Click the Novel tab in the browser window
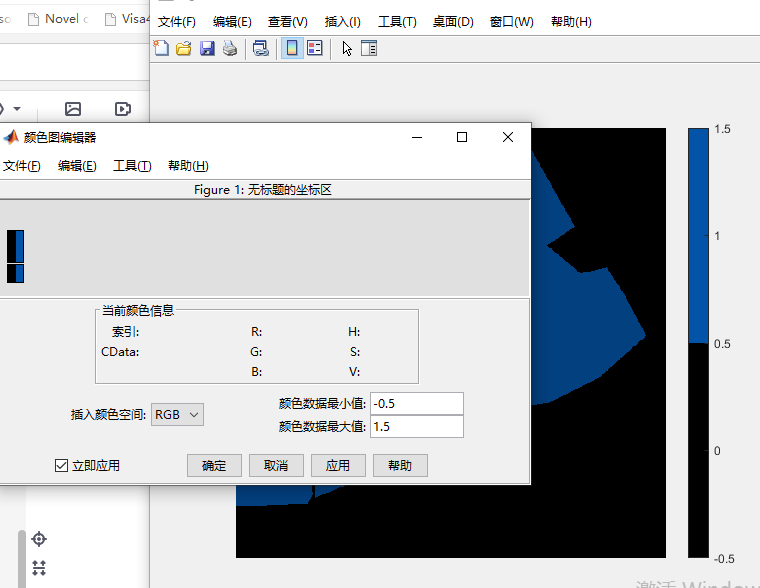The width and height of the screenshot is (760, 588). pos(58,19)
